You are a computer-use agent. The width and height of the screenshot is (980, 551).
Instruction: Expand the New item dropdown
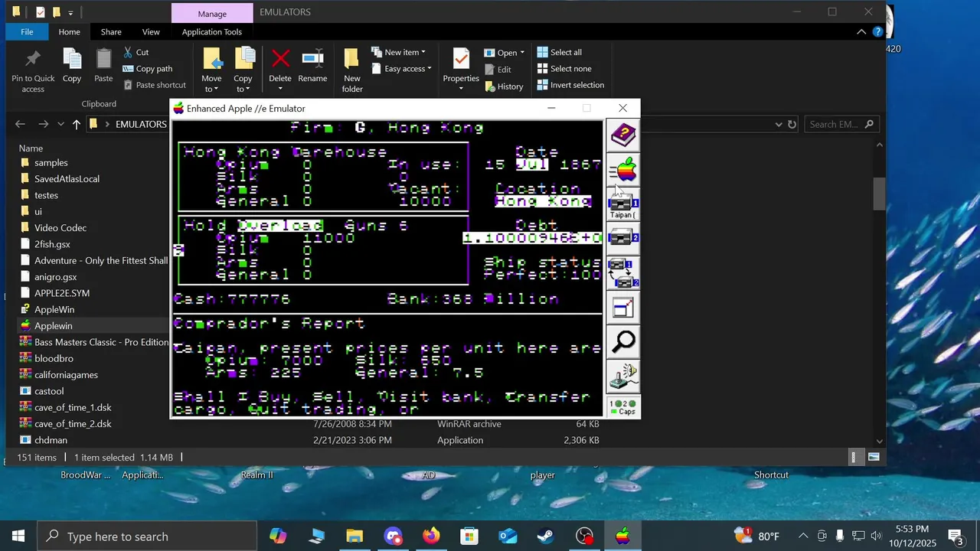tap(399, 52)
